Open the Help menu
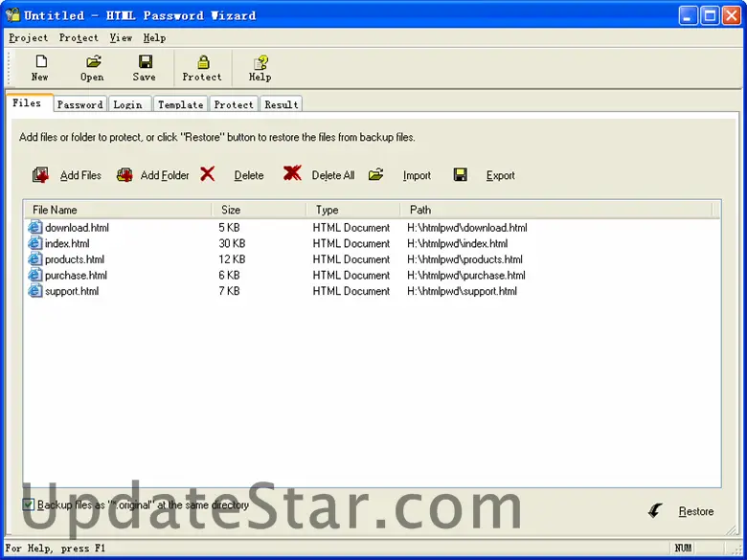This screenshot has height=560, width=747. (155, 37)
